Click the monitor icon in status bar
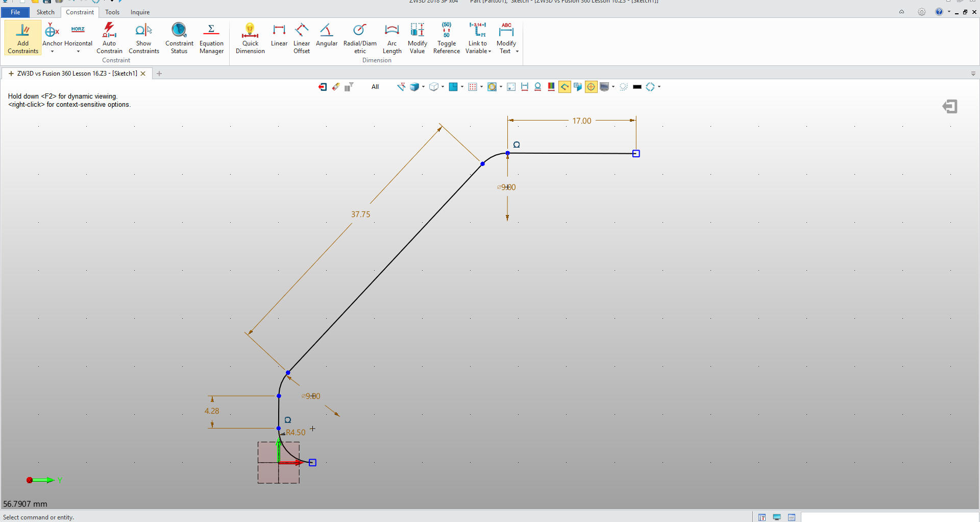Screen dimensions: 980x522 pos(777,517)
